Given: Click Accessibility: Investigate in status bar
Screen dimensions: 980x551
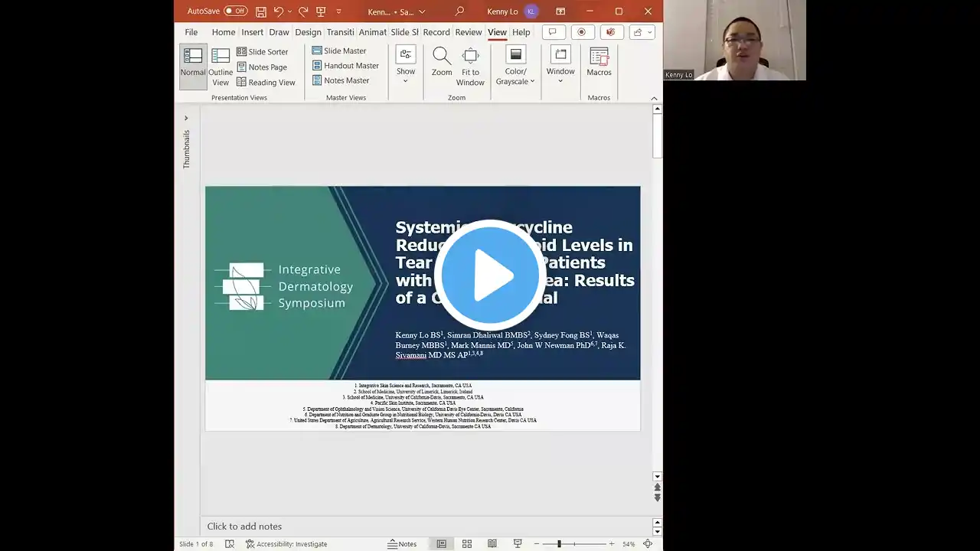Looking at the screenshot, I should click(x=286, y=544).
